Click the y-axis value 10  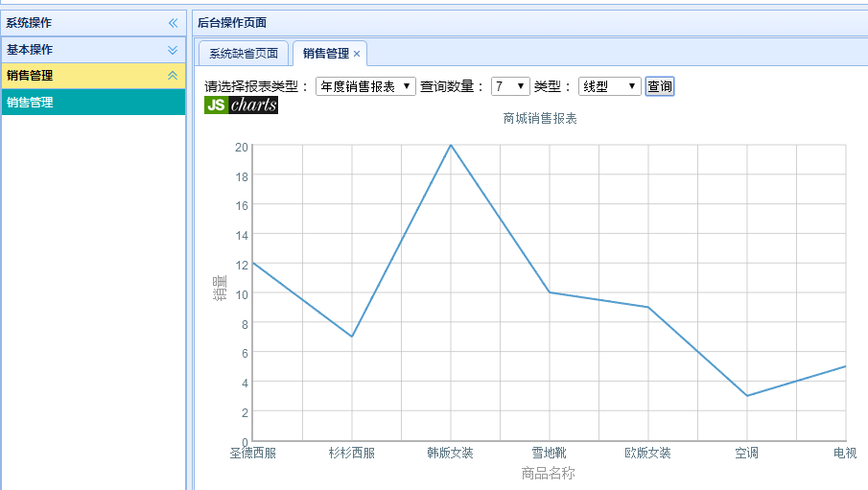[242, 294]
